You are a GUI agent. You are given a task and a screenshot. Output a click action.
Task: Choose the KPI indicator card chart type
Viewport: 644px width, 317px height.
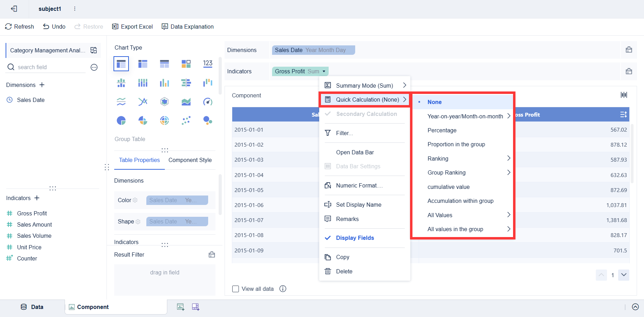(x=208, y=64)
